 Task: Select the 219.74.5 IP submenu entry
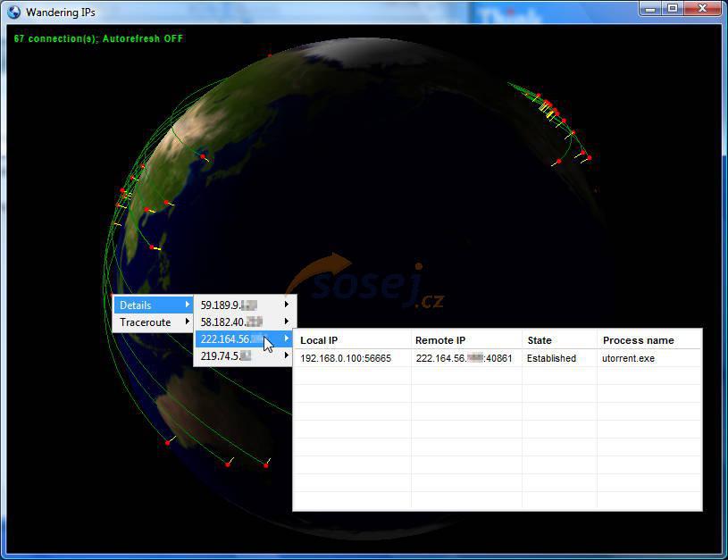[x=245, y=356]
